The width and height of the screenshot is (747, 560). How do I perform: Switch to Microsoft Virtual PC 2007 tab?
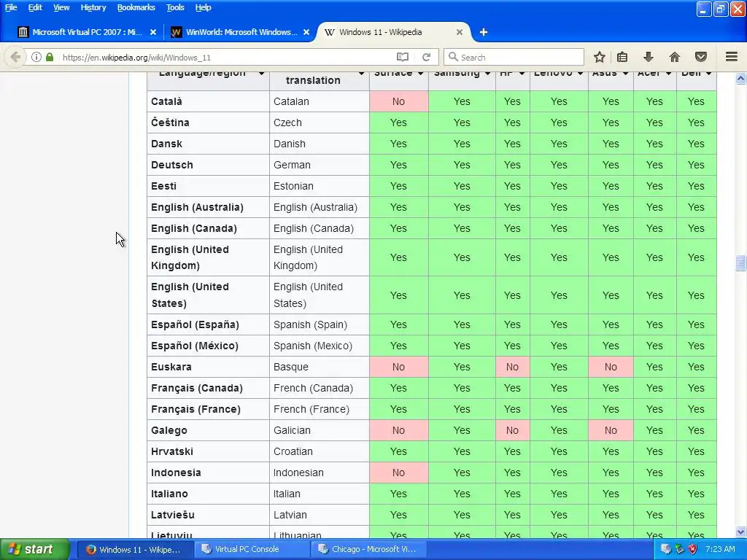(88, 32)
